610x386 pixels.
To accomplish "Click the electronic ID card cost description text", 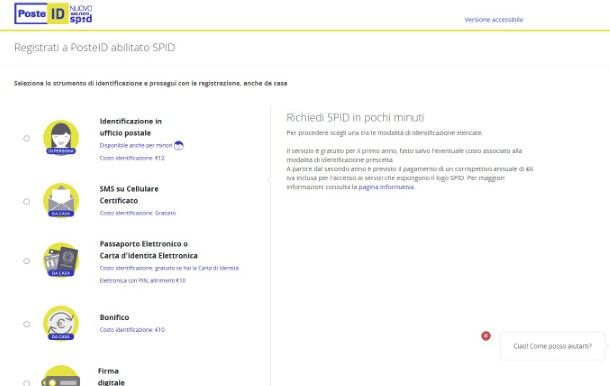I will click(169, 274).
